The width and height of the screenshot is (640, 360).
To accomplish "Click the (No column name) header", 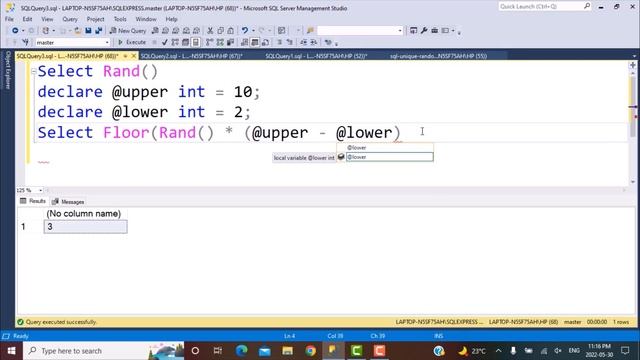I will 84,213.
